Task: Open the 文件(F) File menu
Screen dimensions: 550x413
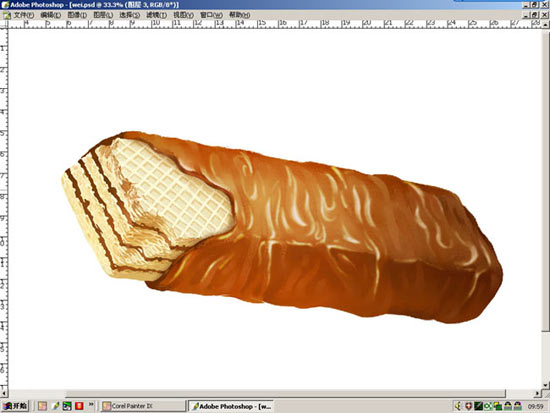Action: tap(24, 15)
